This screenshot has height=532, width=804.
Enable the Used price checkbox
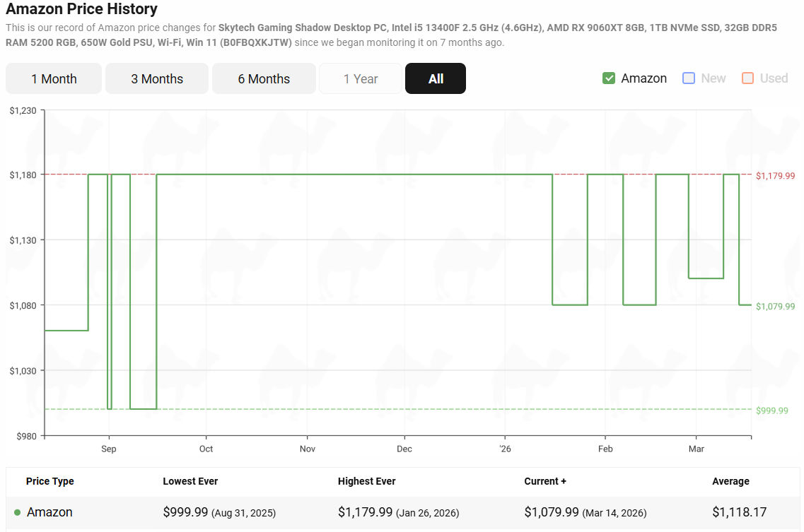(748, 78)
